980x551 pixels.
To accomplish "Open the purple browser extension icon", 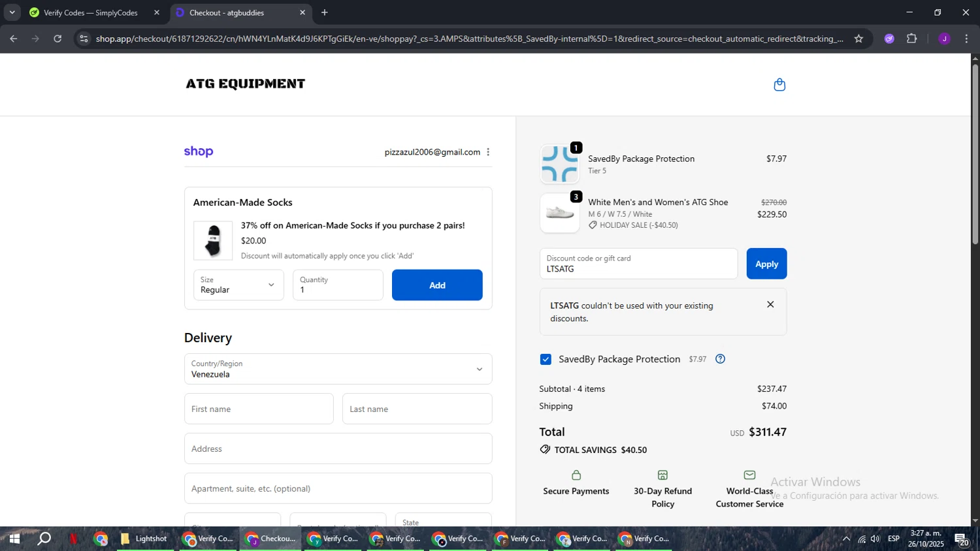I will [889, 39].
